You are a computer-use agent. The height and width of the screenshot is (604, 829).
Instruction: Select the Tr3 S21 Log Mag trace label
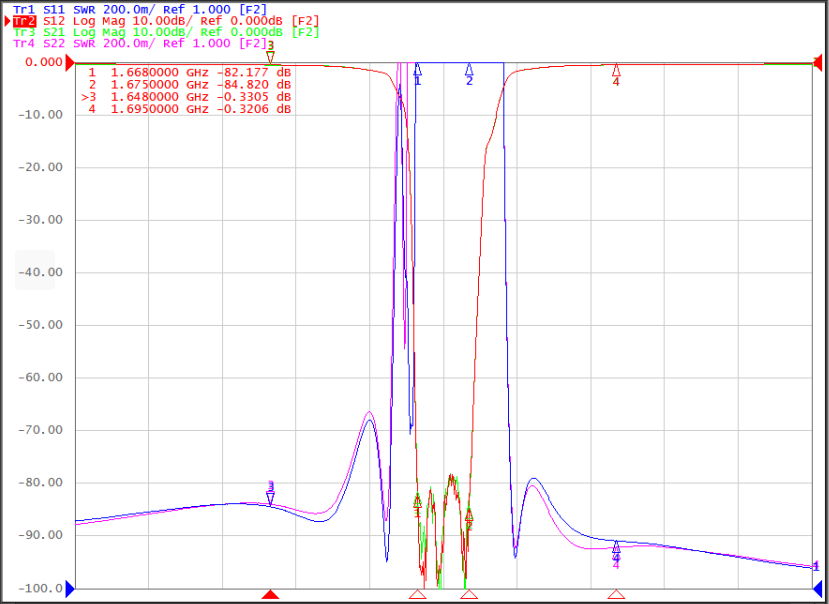click(167, 32)
